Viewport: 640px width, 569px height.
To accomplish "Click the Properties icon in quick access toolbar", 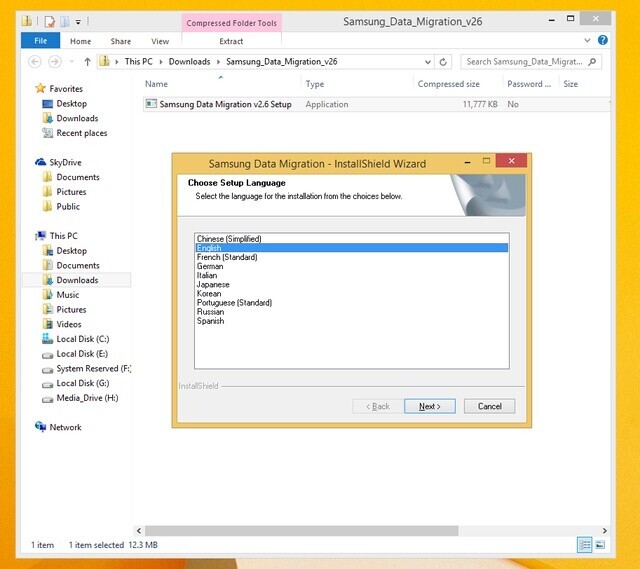I will click(50, 21).
